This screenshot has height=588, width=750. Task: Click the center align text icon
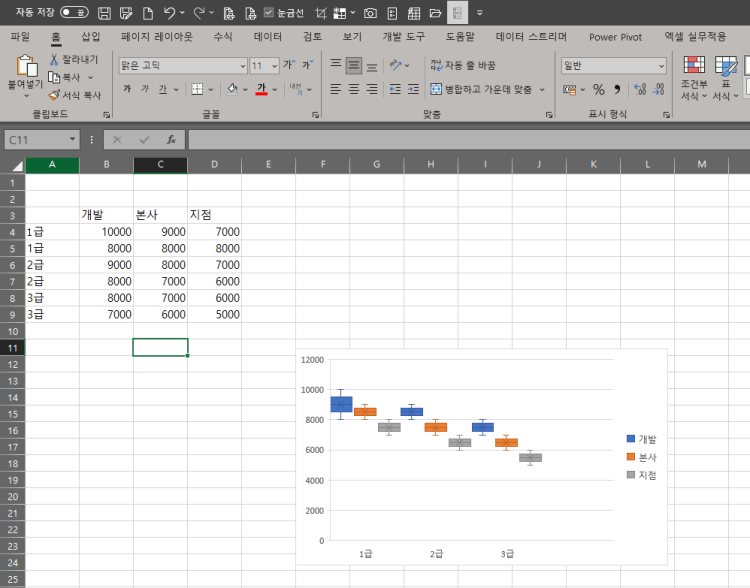(354, 89)
